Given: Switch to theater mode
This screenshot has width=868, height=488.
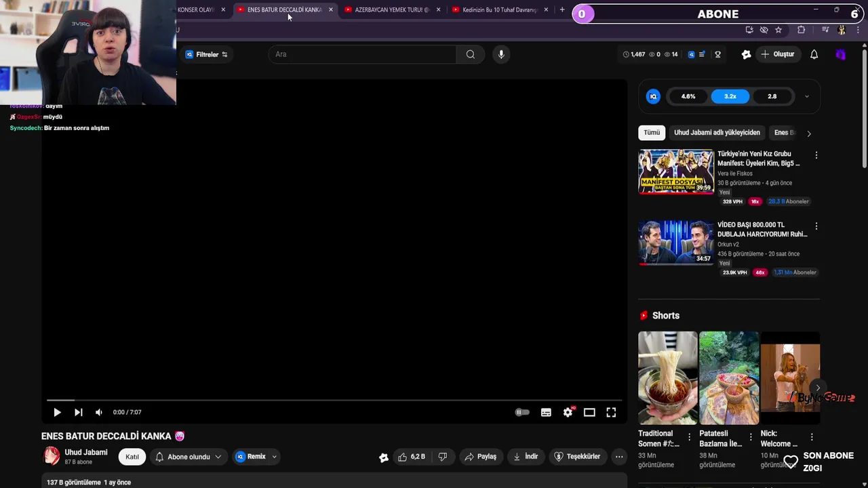Looking at the screenshot, I should pos(589,412).
